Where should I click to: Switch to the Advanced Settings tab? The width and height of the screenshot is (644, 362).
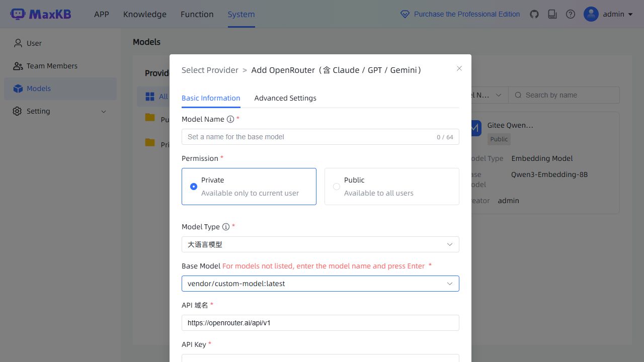pyautogui.click(x=285, y=98)
